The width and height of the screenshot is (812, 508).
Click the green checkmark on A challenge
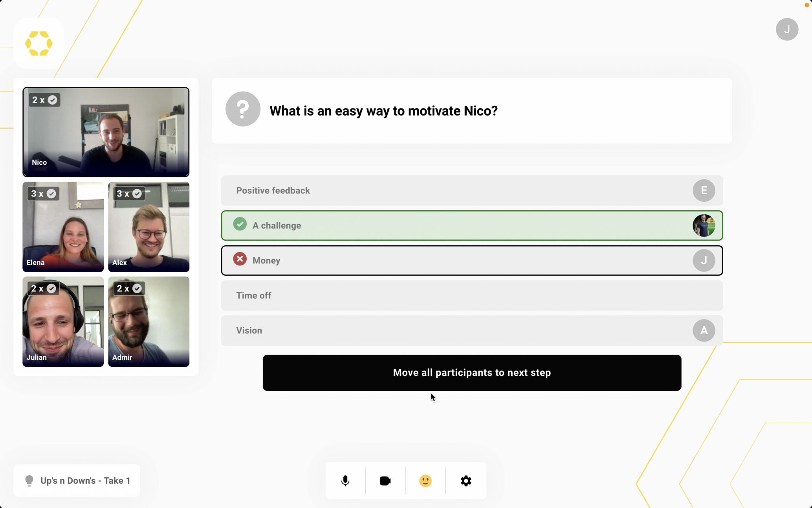(x=240, y=224)
